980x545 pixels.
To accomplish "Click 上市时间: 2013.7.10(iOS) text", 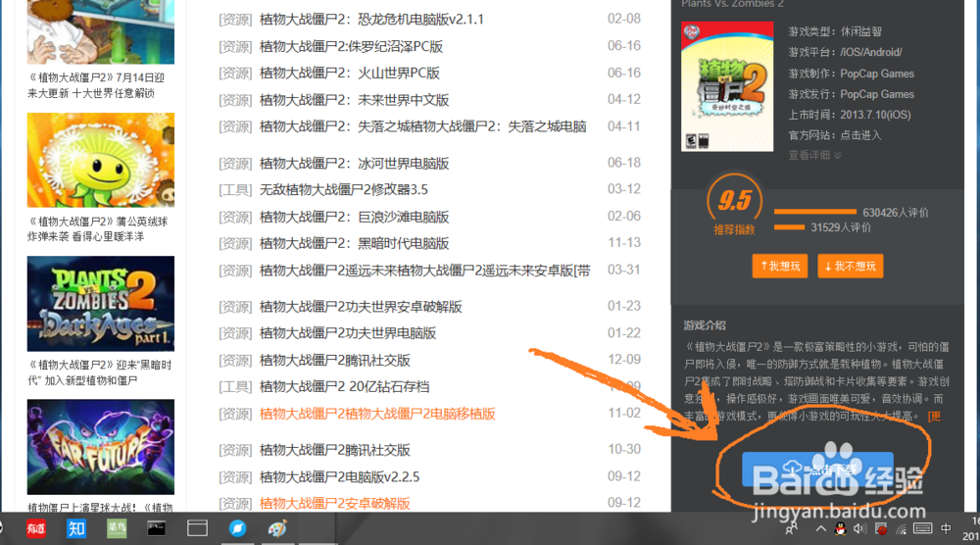I will [x=850, y=115].
